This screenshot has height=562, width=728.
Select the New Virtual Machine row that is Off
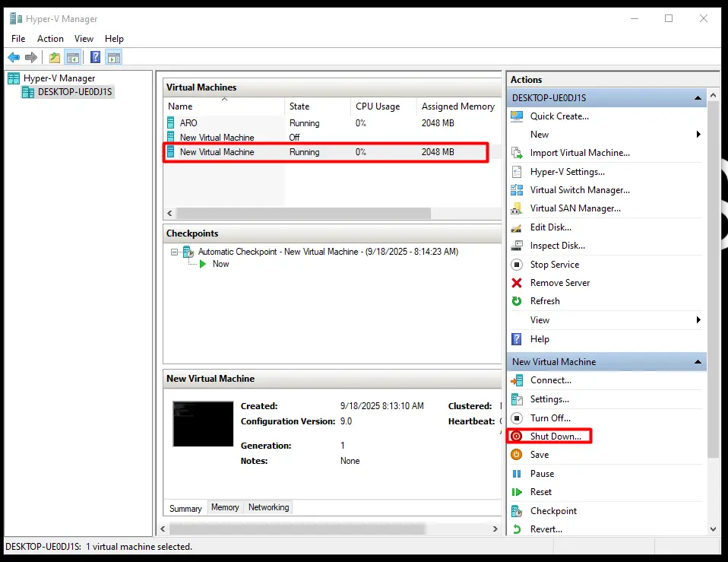[x=332, y=138]
